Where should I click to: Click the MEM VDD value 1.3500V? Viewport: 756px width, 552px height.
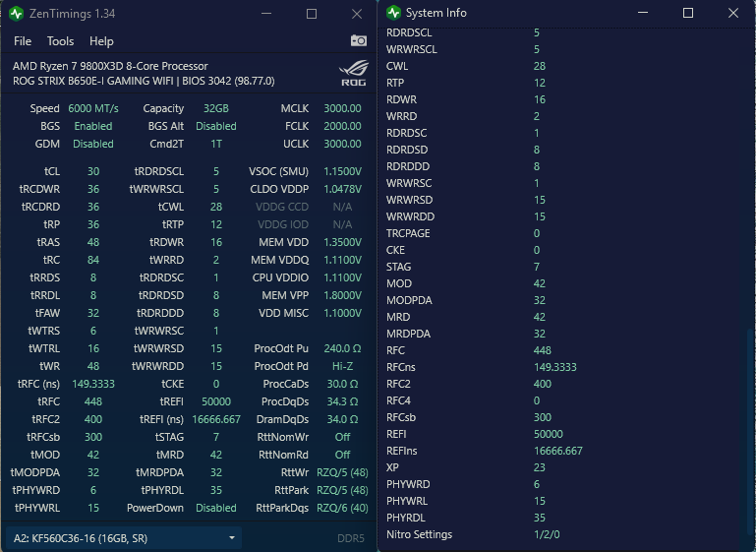coord(342,242)
